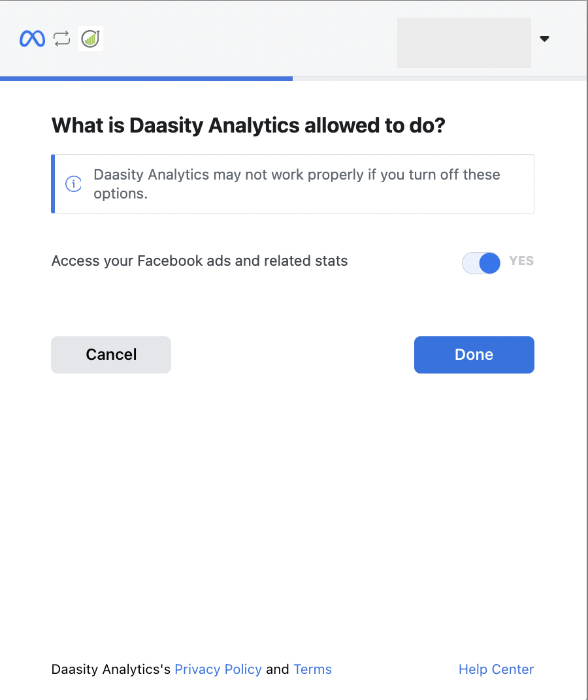Screen dimensions: 588x700
Task: Click the sync arrows icon in header
Action: (x=61, y=39)
